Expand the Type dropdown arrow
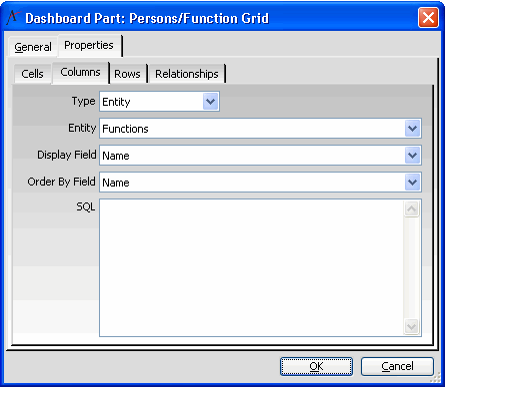528x399 pixels. pyautogui.click(x=210, y=101)
